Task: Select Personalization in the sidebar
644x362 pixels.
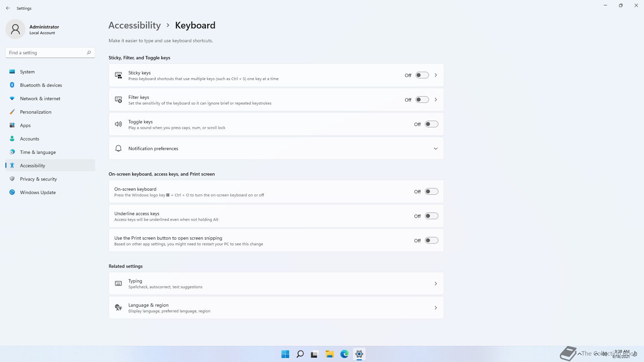Action: [x=36, y=112]
